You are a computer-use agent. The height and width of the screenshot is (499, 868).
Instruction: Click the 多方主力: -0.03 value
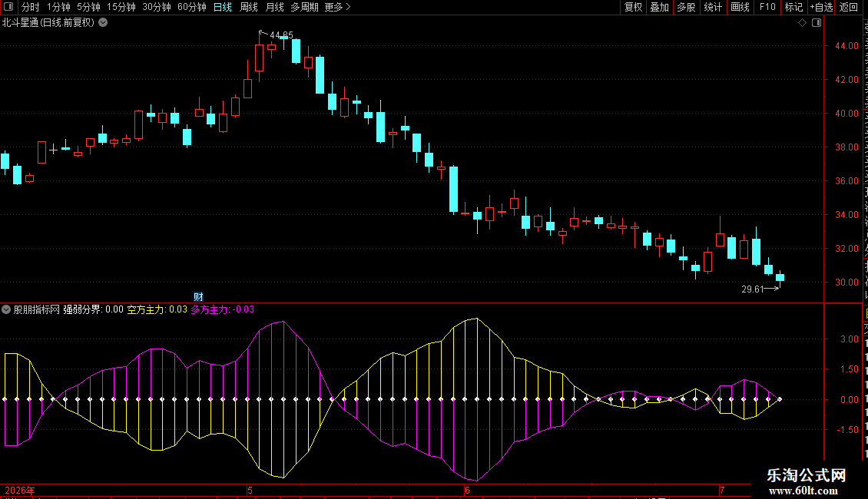(x=223, y=309)
